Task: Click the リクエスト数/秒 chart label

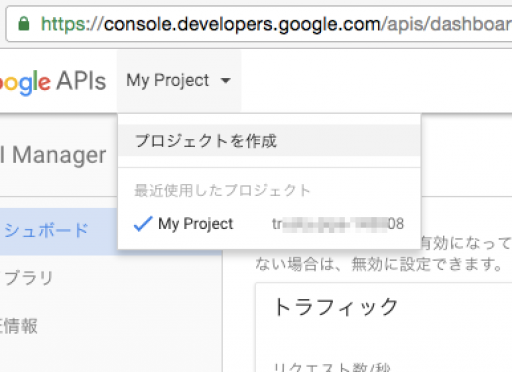Action: (332, 367)
